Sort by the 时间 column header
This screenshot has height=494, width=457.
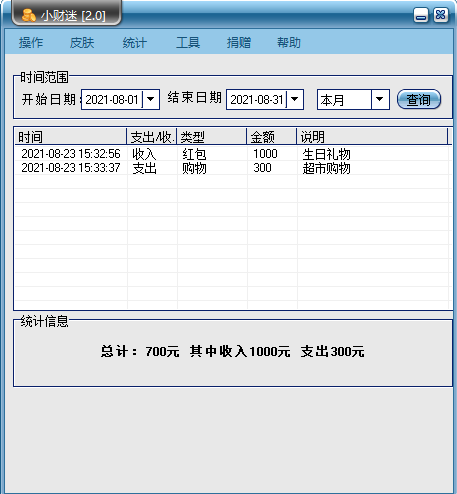coord(71,137)
